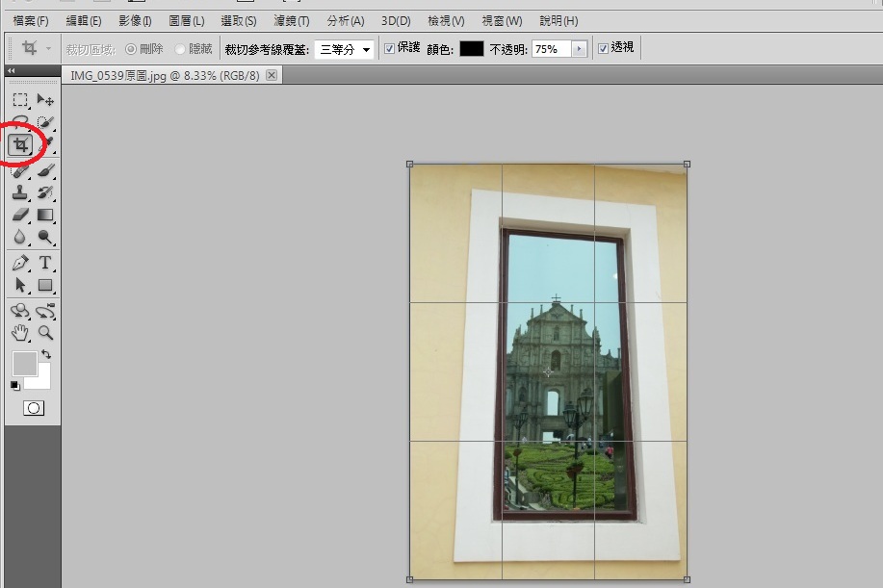
Task: Select the Path Selection tool
Action: 20,285
